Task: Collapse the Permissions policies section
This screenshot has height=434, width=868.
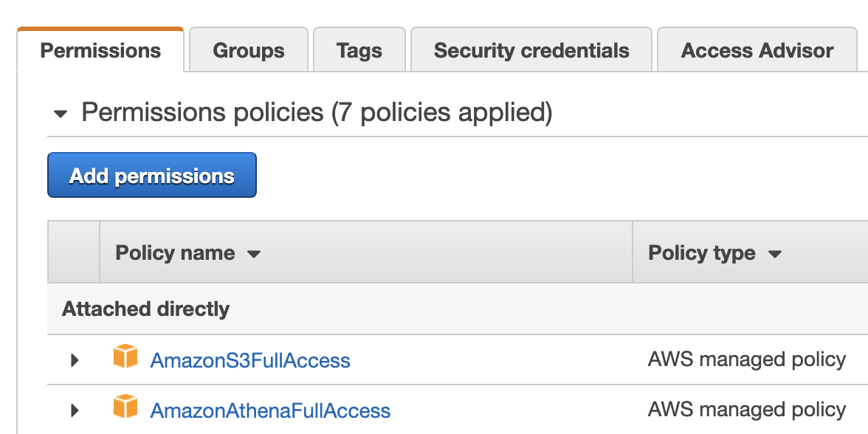Action: point(61,114)
